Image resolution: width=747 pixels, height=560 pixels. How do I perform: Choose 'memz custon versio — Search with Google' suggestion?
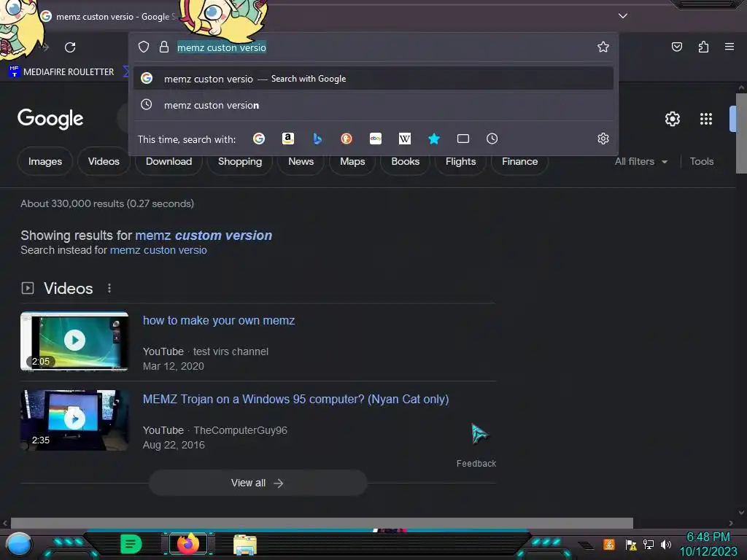373,79
